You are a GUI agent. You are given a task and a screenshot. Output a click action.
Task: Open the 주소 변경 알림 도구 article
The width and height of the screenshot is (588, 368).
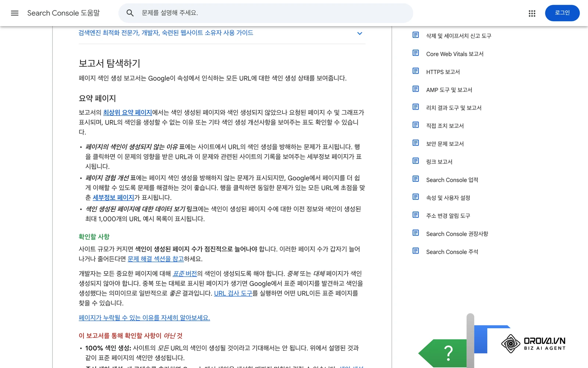tap(448, 216)
